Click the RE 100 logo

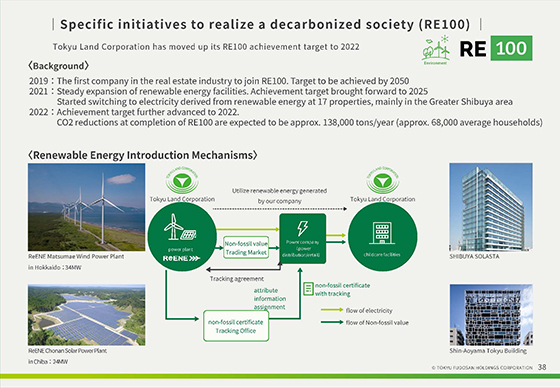pyautogui.click(x=496, y=48)
